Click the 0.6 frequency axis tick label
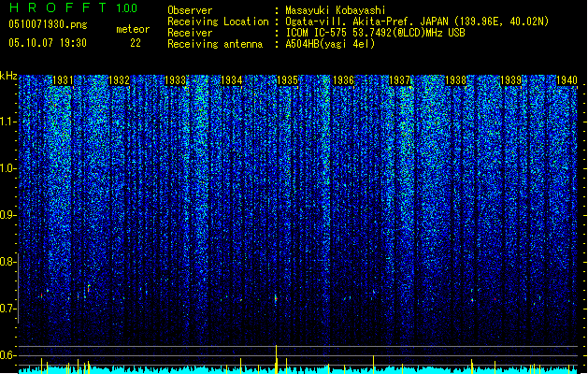 8,355
